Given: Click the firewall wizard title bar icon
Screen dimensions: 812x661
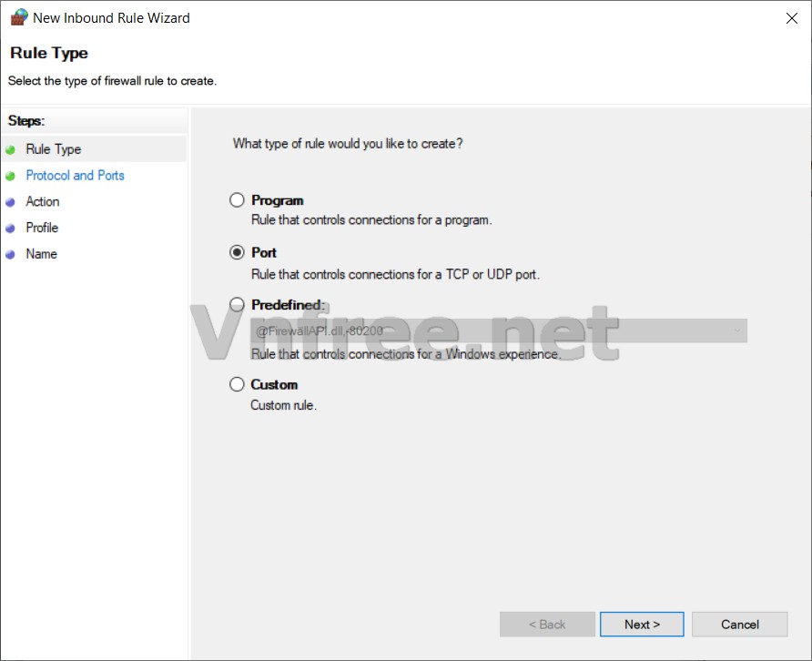Looking at the screenshot, I should [x=19, y=17].
